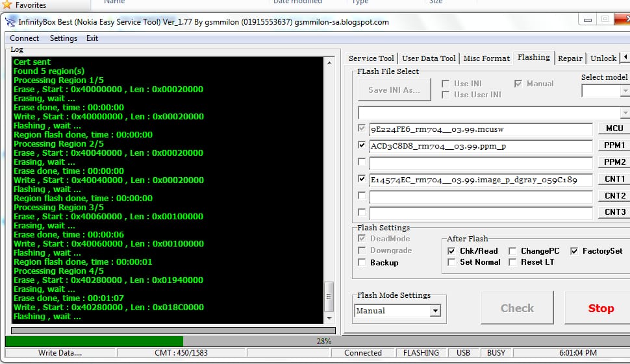Click the ppm_p file name field
The width and height of the screenshot is (630, 364).
tap(481, 146)
